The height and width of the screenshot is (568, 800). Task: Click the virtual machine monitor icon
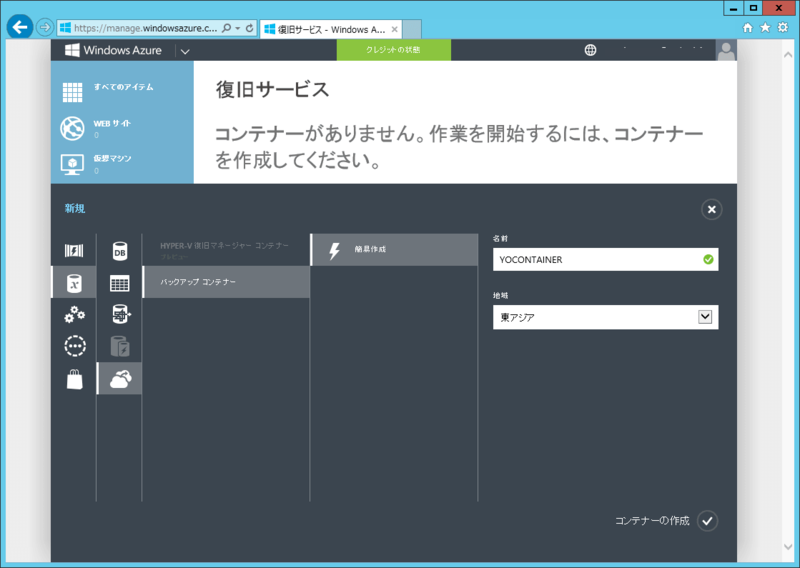pyautogui.click(x=72, y=164)
